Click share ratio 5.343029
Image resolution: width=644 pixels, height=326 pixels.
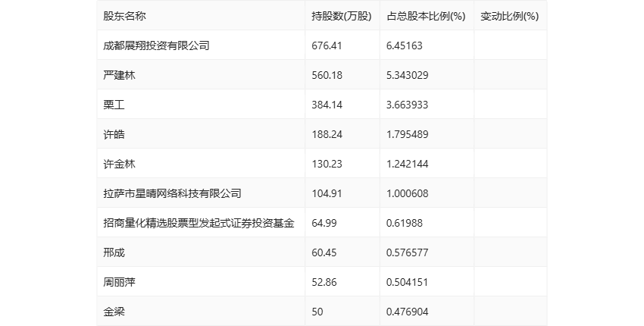[407, 75]
